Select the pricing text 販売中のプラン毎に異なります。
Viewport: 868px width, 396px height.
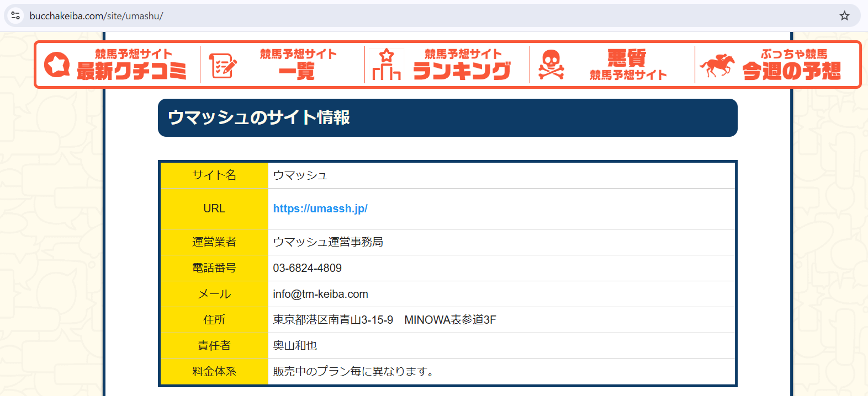tap(355, 372)
